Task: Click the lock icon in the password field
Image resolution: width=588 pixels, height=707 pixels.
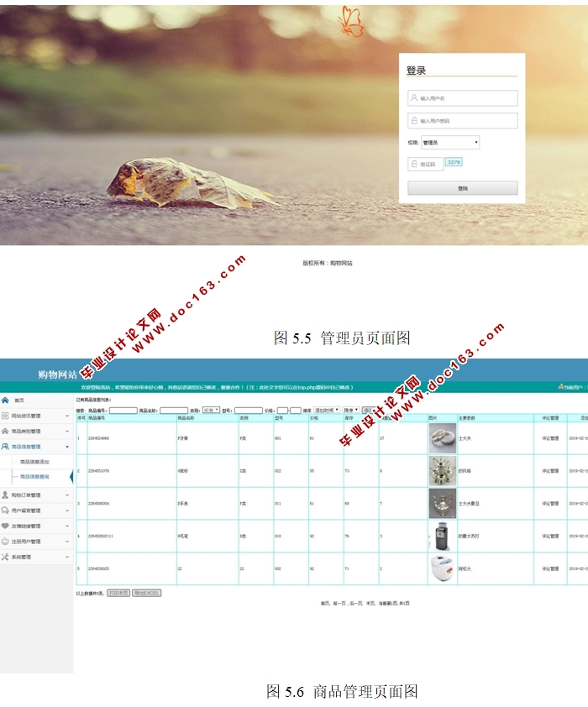Action: click(414, 120)
